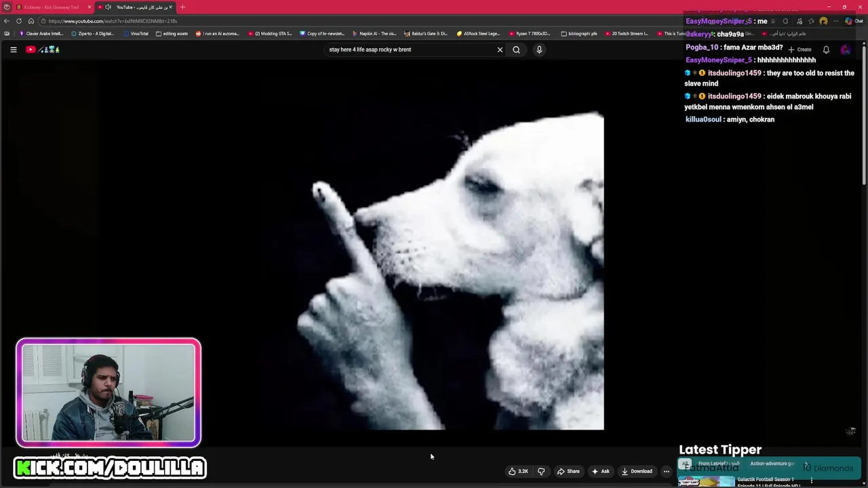Image resolution: width=868 pixels, height=488 pixels.
Task: Open browser profile avatar
Action: pos(823,21)
